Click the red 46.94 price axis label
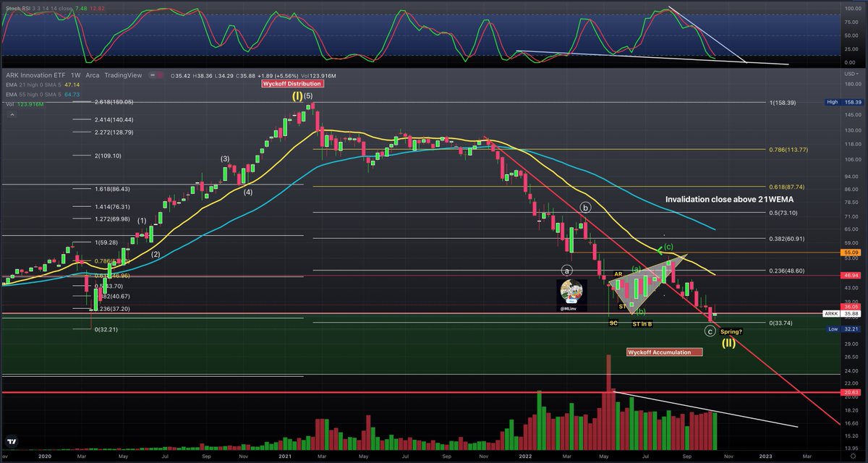The width and height of the screenshot is (868, 463). pos(850,276)
